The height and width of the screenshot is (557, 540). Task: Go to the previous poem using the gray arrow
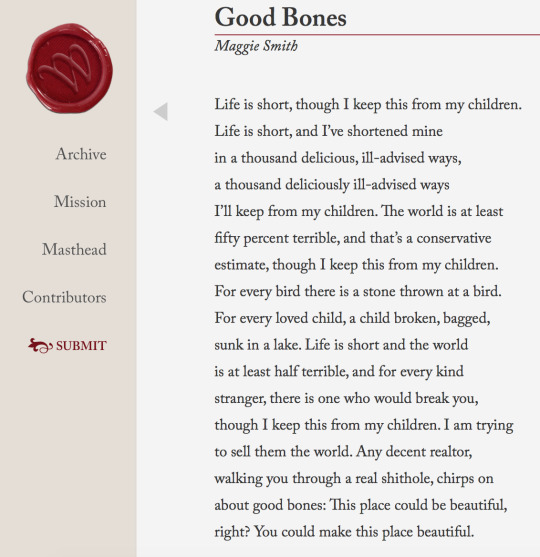161,112
